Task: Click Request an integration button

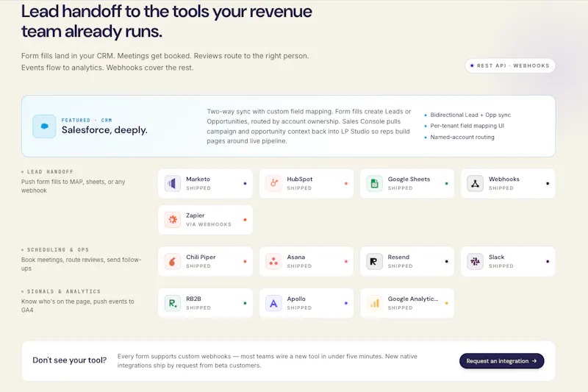Action: [x=502, y=361]
